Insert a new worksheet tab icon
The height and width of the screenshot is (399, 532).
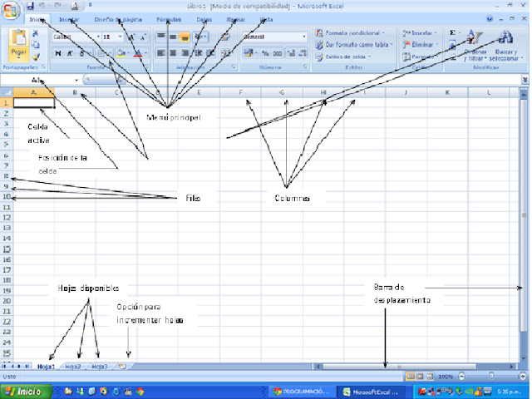pos(122,367)
